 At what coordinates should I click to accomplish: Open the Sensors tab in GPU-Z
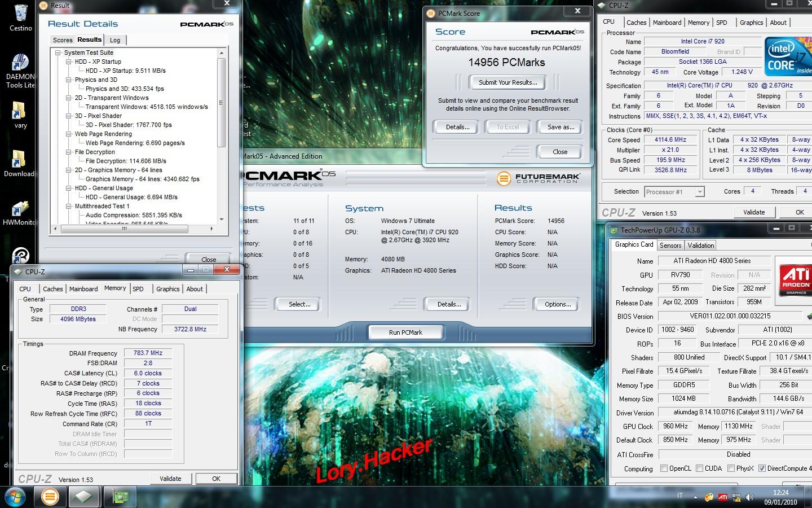(670, 246)
